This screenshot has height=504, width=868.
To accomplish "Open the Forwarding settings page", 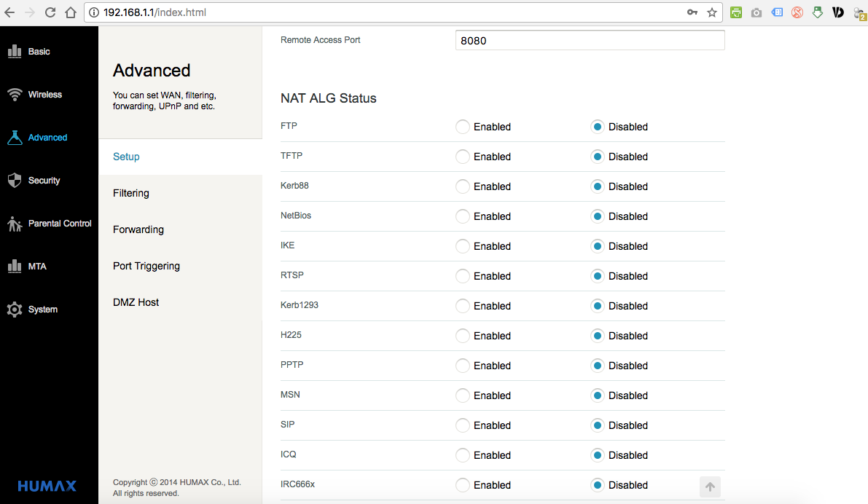I will 138,229.
